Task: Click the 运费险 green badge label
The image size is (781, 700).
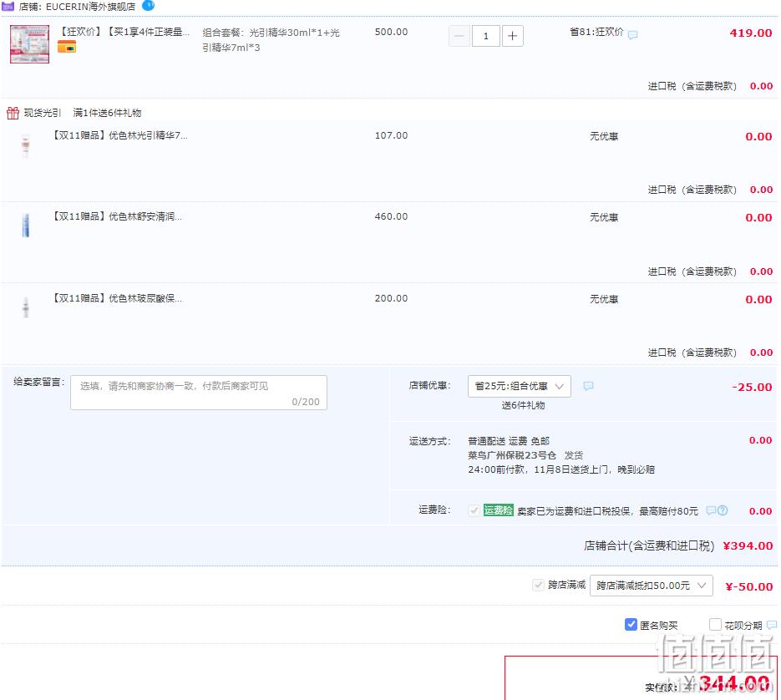Action: tap(498, 510)
